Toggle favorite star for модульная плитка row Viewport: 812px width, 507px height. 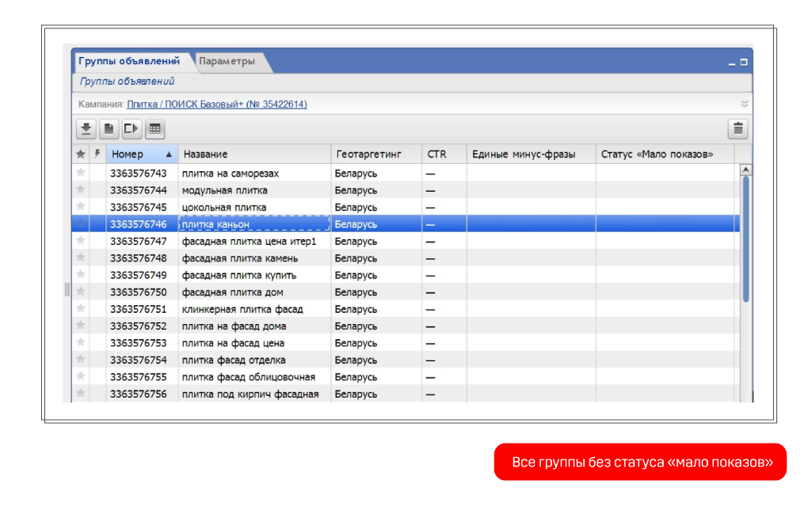[x=80, y=190]
